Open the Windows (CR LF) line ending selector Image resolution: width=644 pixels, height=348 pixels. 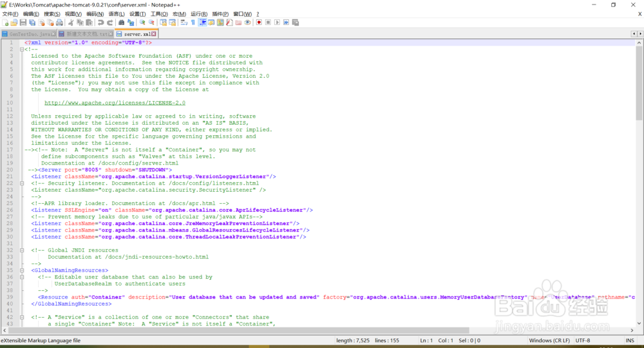tap(549, 341)
